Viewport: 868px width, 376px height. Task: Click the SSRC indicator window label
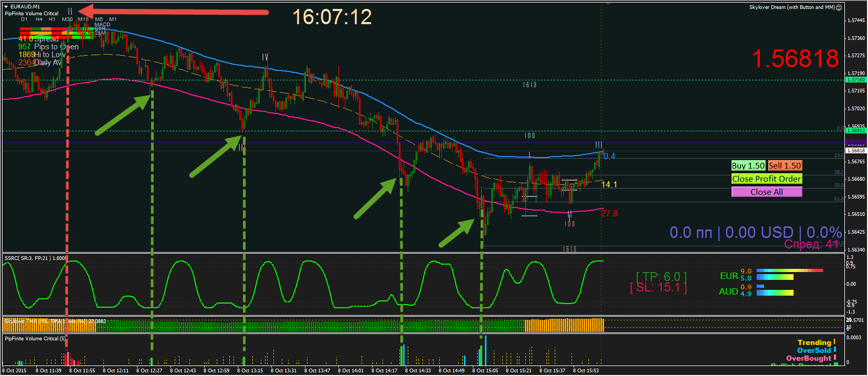click(35, 258)
